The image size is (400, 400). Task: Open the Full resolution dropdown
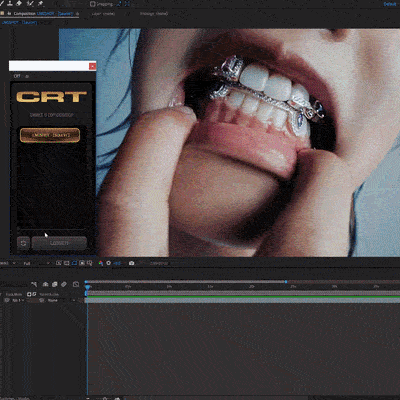(37, 263)
